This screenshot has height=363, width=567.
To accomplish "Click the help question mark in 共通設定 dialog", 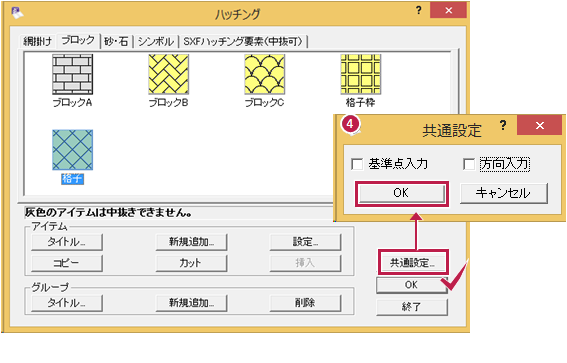I will (503, 125).
